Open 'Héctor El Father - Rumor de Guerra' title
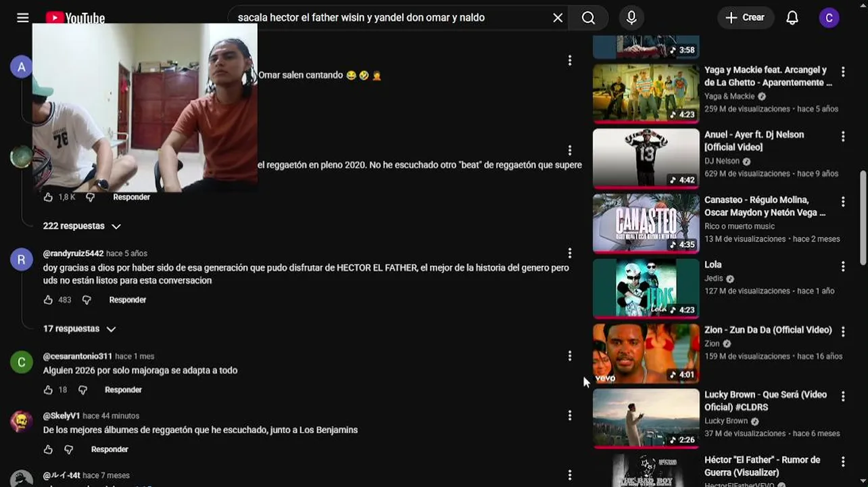The image size is (868, 487). coord(762,466)
